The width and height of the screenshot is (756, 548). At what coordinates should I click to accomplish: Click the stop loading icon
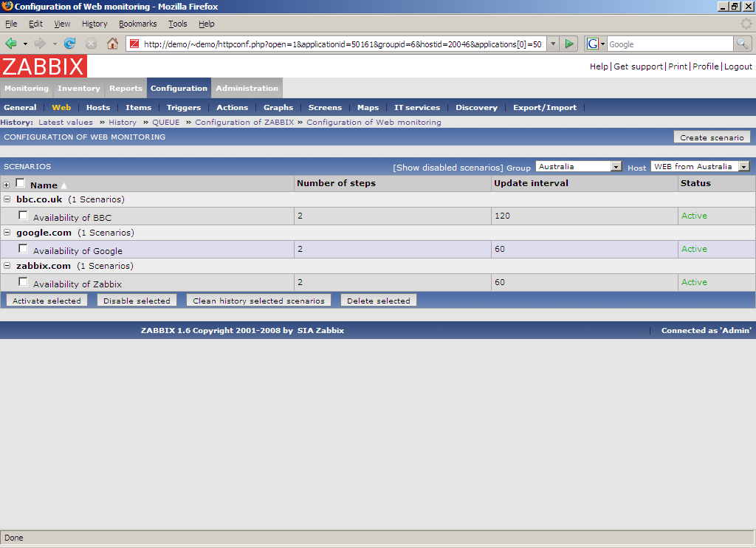coord(91,44)
